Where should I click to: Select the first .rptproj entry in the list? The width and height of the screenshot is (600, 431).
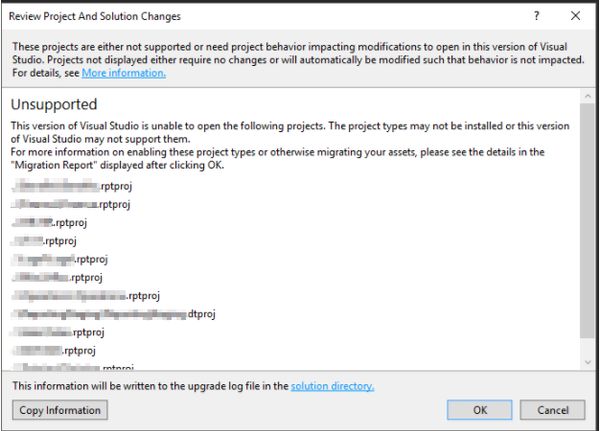[72, 186]
